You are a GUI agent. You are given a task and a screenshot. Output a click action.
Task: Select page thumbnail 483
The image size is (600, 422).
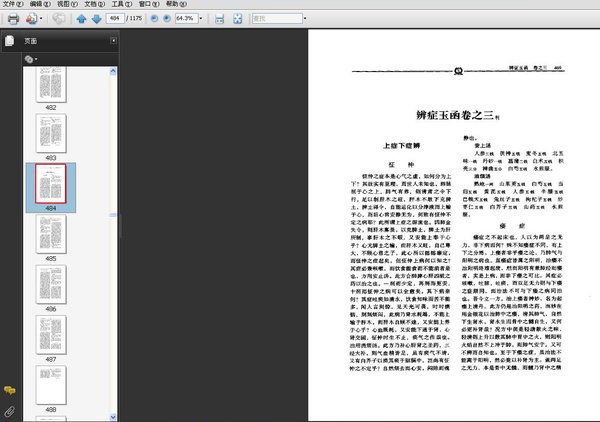(x=51, y=133)
